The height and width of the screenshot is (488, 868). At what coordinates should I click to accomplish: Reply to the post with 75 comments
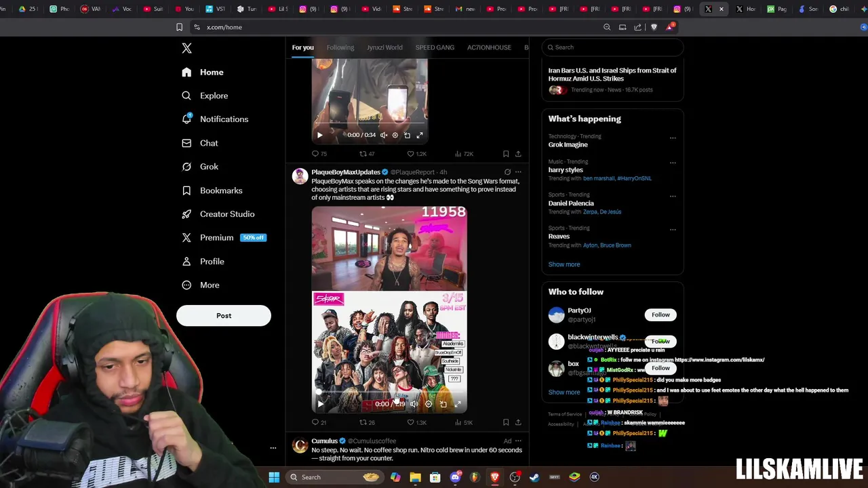319,154
